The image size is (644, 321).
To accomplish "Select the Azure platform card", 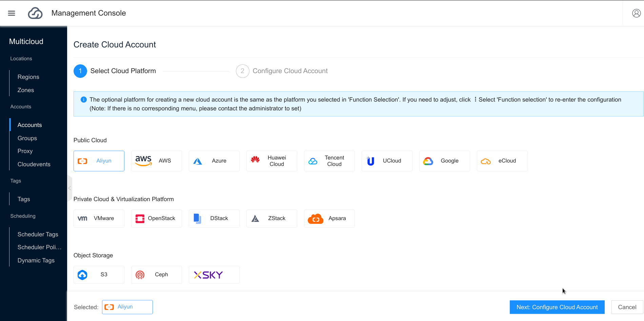I will (x=214, y=161).
